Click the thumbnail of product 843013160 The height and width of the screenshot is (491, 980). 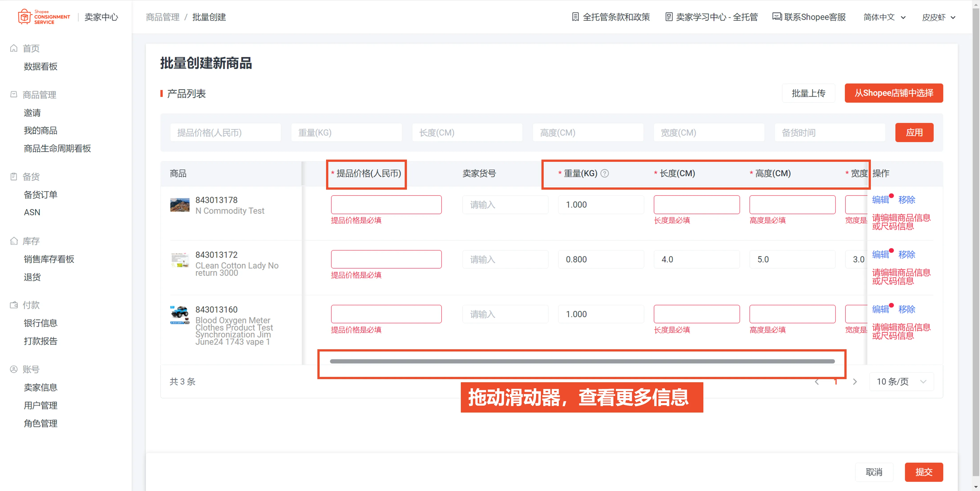[x=180, y=314]
